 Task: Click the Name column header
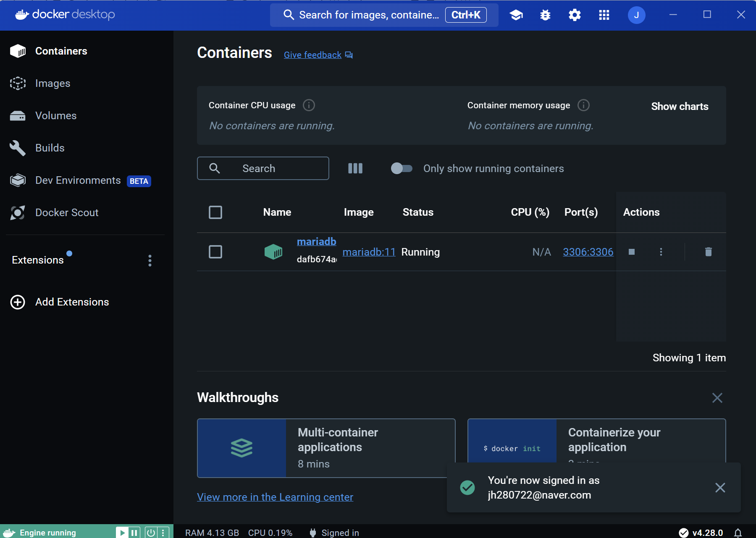(277, 212)
